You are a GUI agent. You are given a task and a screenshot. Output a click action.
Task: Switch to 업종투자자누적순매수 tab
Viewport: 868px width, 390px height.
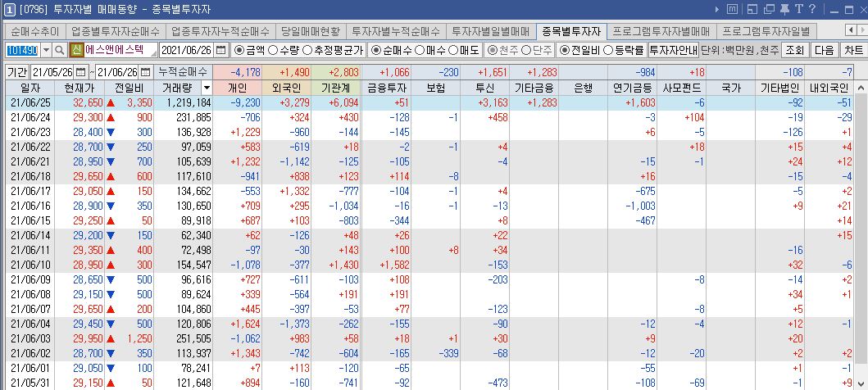click(x=220, y=31)
